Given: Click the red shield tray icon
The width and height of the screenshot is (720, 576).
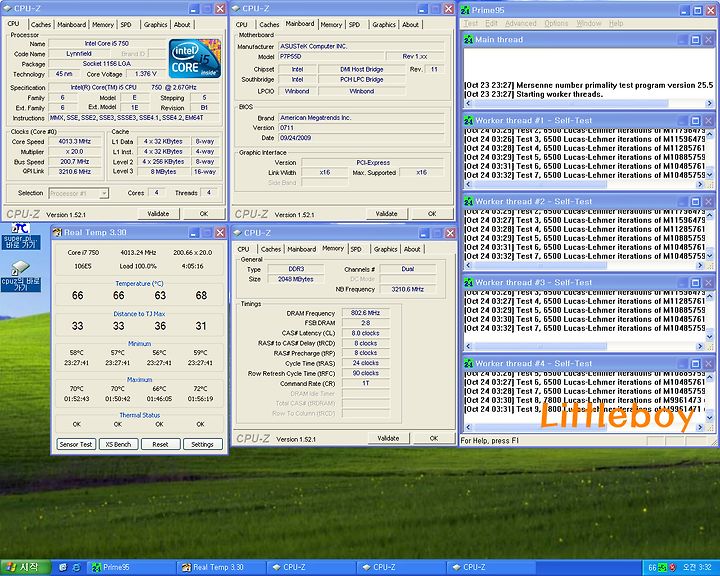Looking at the screenshot, I should point(672,568).
